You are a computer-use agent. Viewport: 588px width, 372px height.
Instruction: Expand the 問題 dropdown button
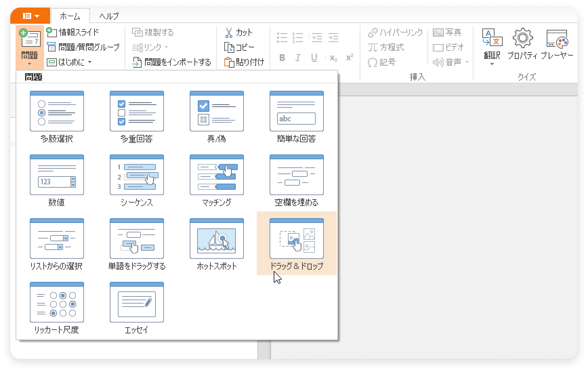[x=29, y=47]
